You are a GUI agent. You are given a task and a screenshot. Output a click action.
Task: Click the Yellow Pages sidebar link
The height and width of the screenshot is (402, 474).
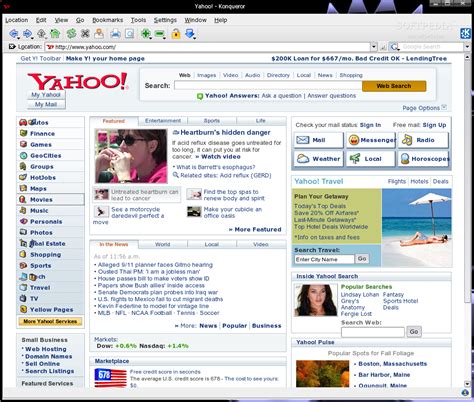(52, 310)
